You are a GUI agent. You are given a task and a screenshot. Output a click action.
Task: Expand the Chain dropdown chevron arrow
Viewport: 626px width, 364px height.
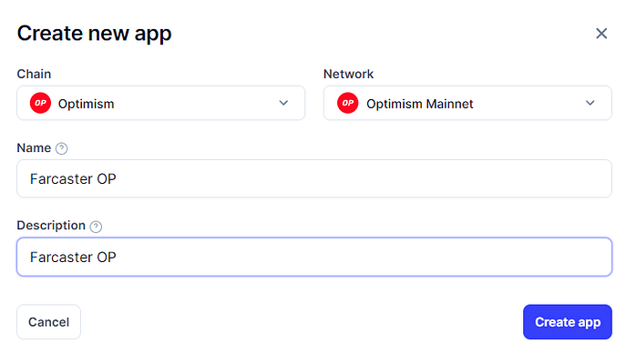tap(283, 103)
